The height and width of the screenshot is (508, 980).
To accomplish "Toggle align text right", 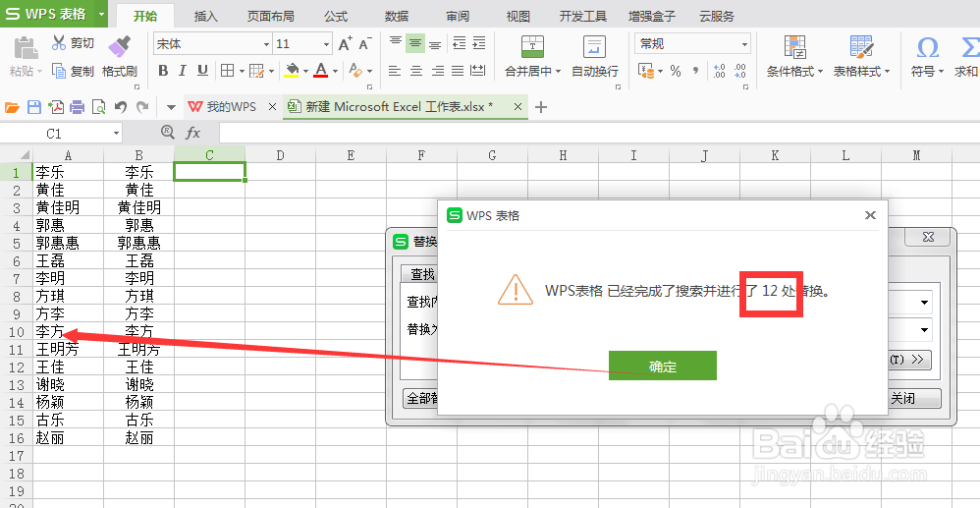I will coord(438,71).
